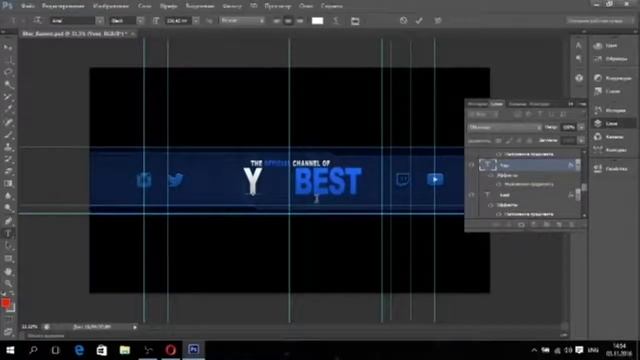This screenshot has width=640, height=360.
Task: Select the History Brush tool
Action: (x=8, y=159)
